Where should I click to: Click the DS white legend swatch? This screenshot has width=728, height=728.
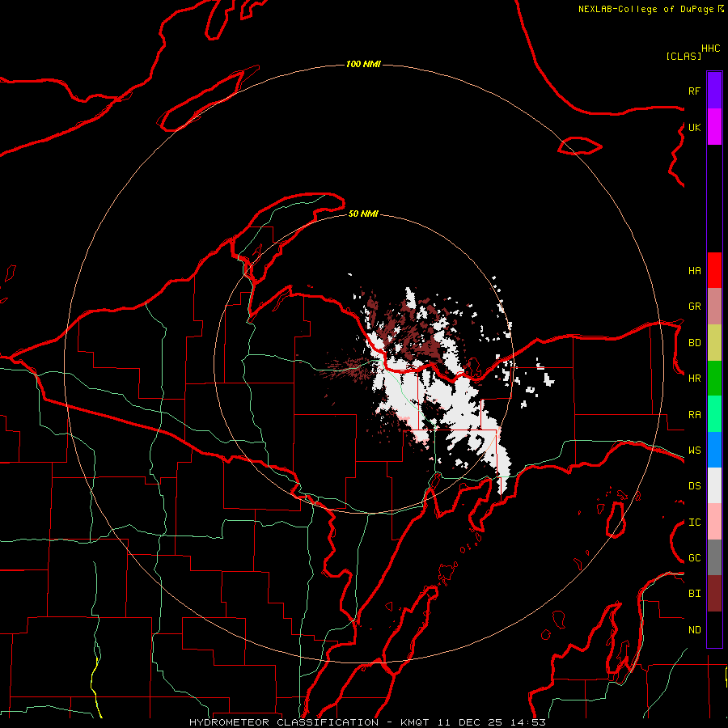pos(714,485)
